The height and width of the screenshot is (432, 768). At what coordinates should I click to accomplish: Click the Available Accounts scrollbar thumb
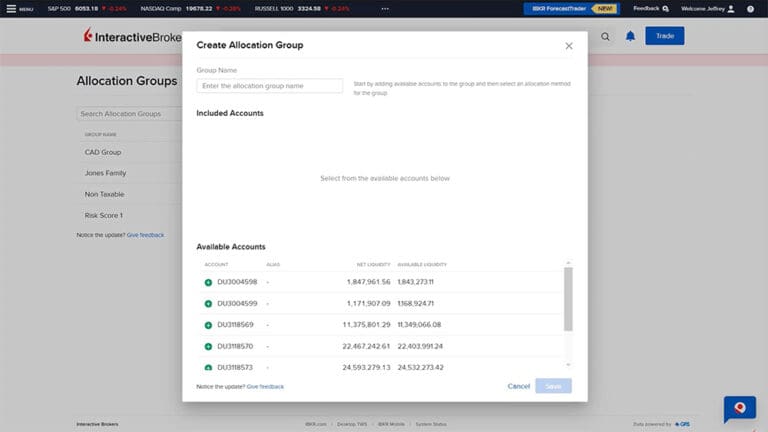[x=569, y=298]
